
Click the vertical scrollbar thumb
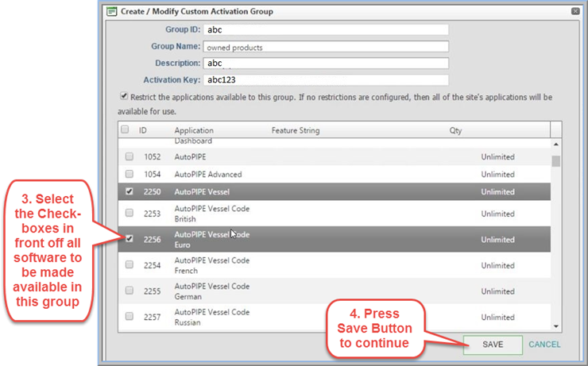click(x=556, y=161)
